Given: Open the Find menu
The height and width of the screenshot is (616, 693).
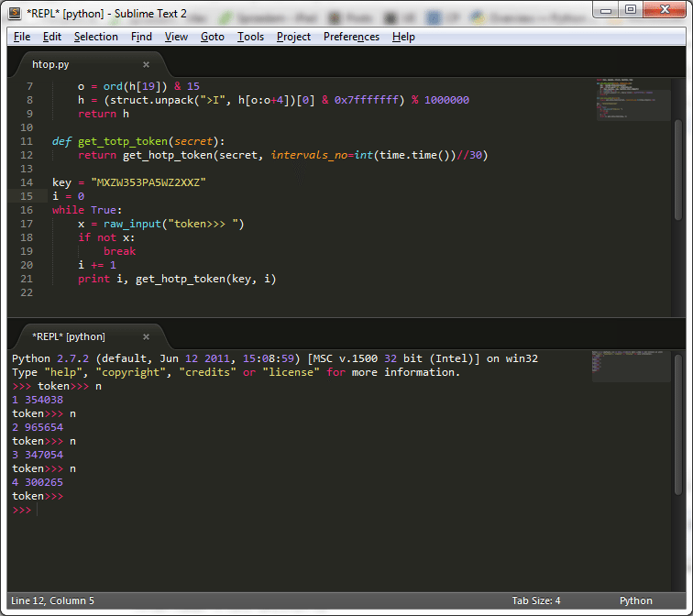Looking at the screenshot, I should pyautogui.click(x=141, y=37).
